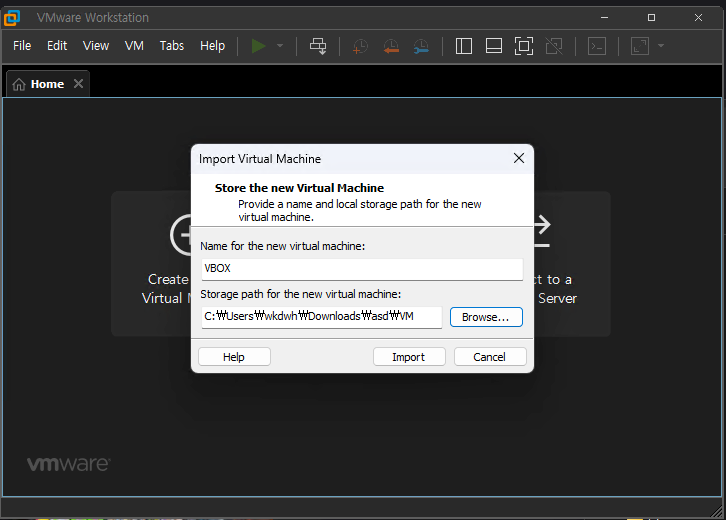Select the Home tab
Viewport: 726px width, 520px height.
47,84
